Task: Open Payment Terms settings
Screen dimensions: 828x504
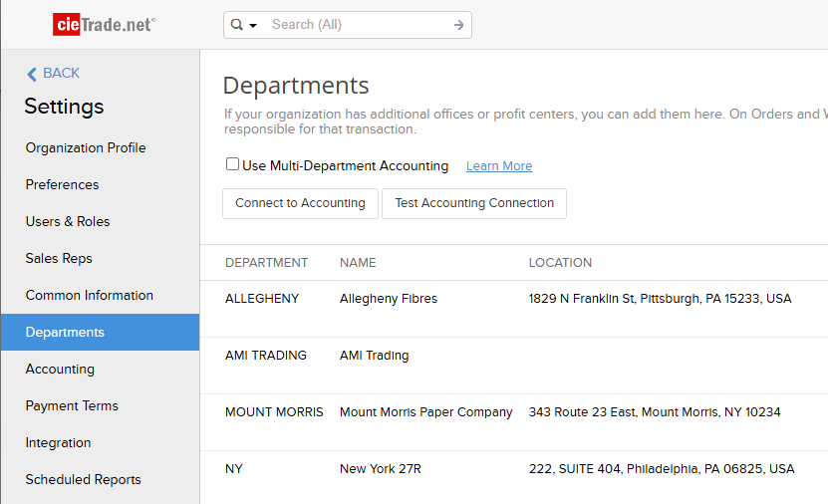Action: click(72, 405)
